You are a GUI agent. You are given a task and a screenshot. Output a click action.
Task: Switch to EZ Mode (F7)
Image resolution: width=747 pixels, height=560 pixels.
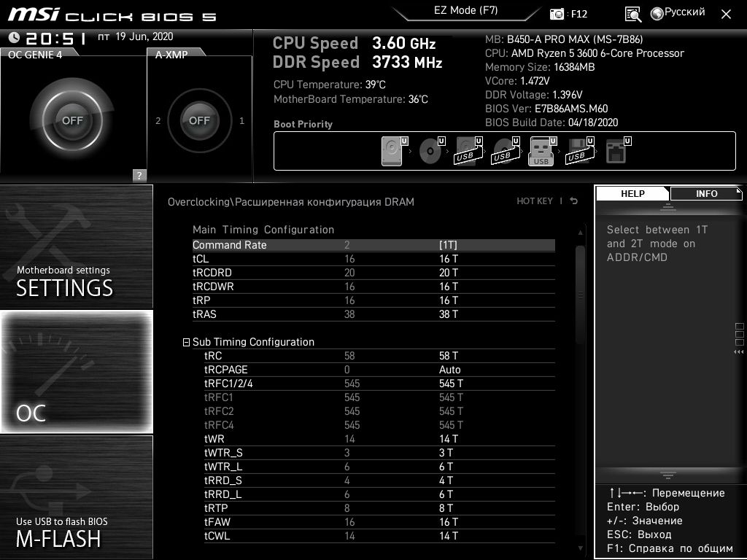tap(466, 10)
